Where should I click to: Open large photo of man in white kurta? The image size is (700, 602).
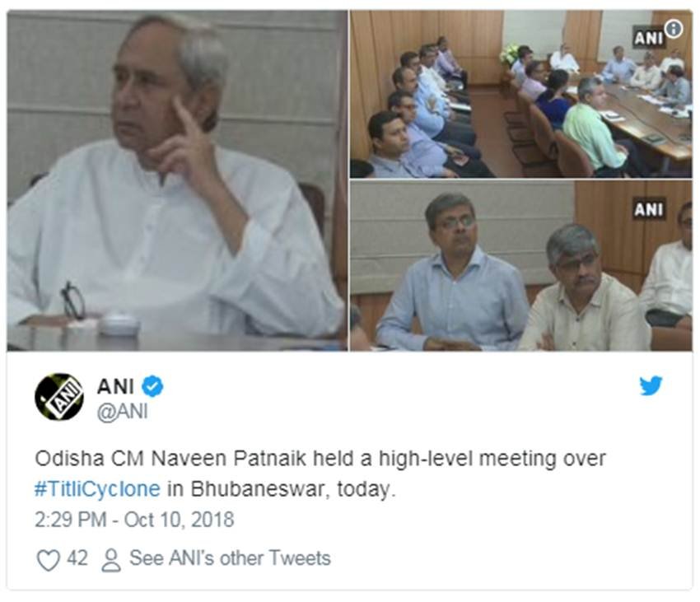click(177, 181)
